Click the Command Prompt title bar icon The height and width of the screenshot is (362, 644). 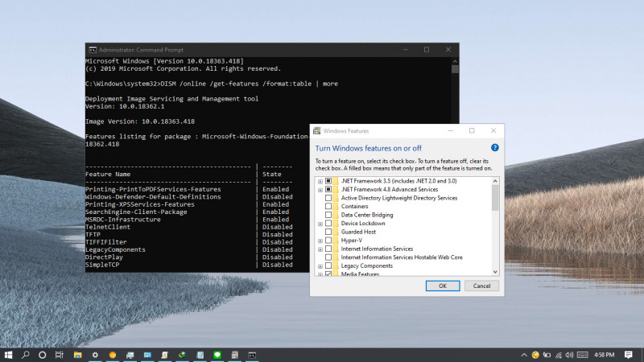(x=93, y=50)
